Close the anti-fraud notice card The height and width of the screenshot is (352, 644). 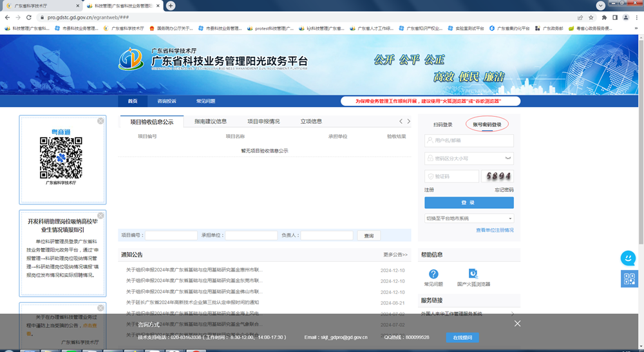[100, 308]
